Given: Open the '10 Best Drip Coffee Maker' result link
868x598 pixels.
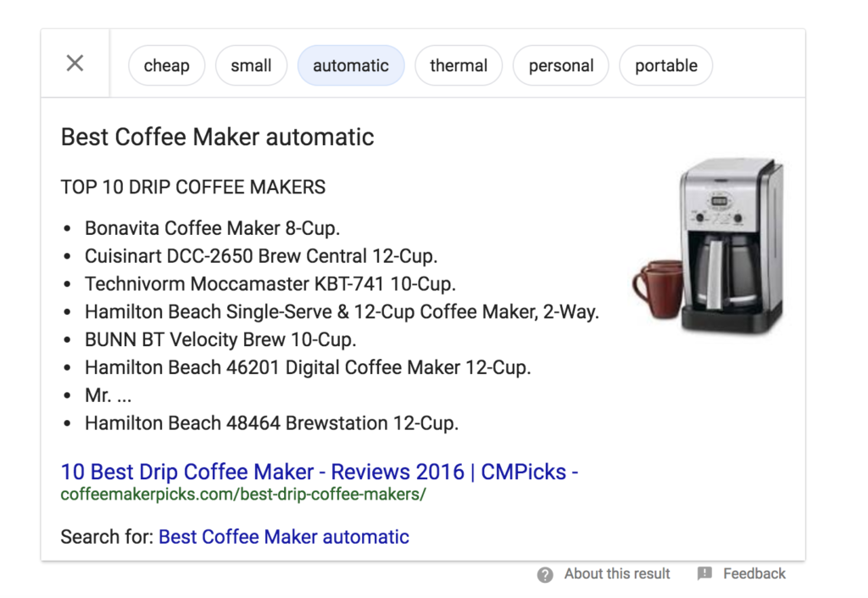Looking at the screenshot, I should coord(320,472).
